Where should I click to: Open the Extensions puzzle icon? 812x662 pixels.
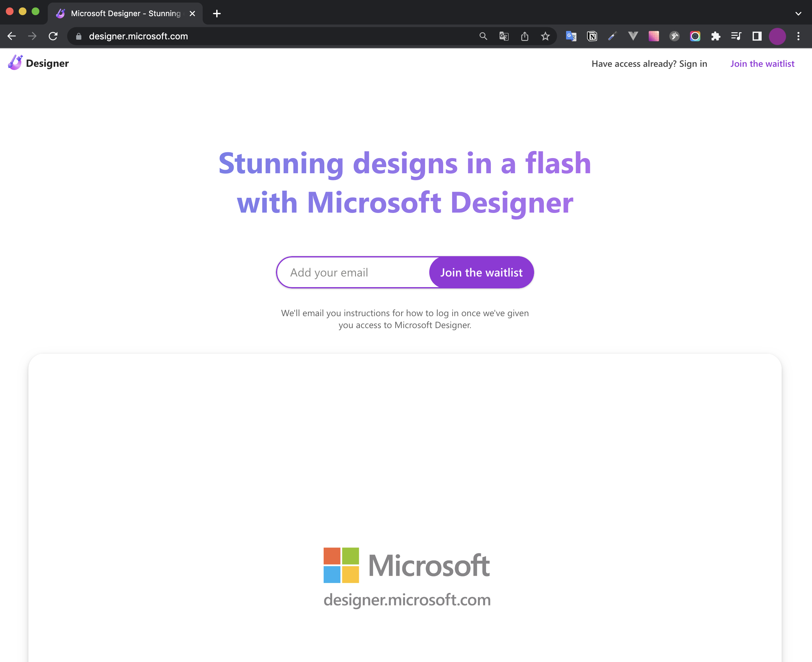[716, 36]
